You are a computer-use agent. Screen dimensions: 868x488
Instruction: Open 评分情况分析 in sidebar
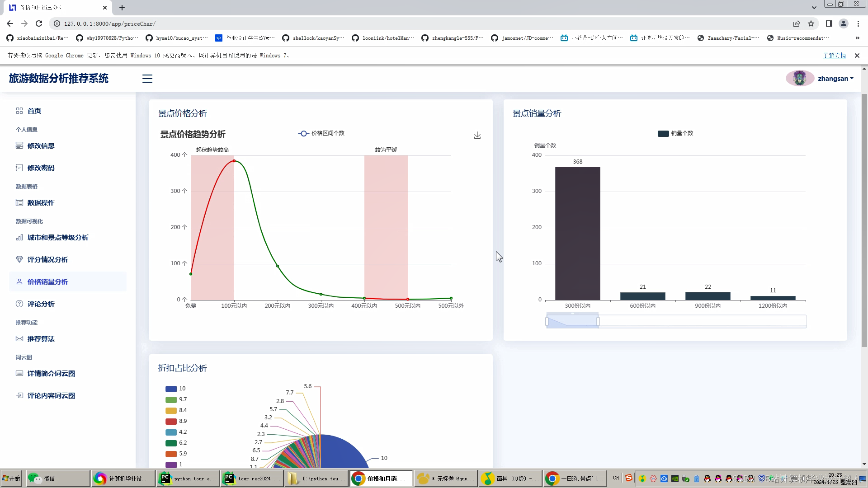(47, 260)
